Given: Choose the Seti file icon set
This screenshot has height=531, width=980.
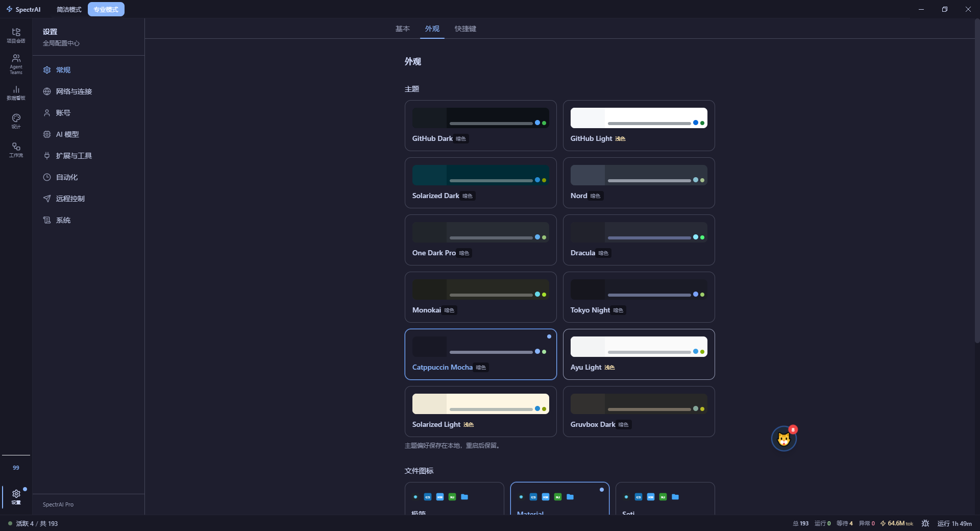Looking at the screenshot, I should (665, 498).
